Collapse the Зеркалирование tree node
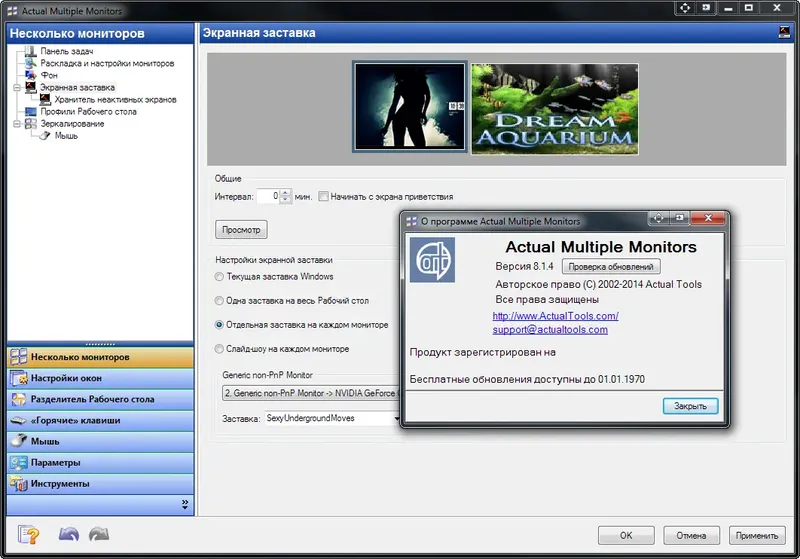 point(17,124)
